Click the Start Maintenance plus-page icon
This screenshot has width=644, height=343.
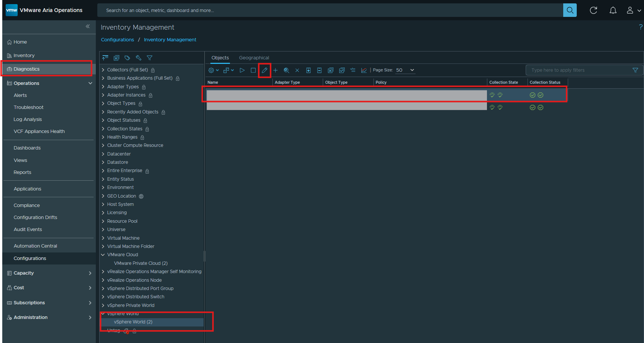click(x=308, y=70)
